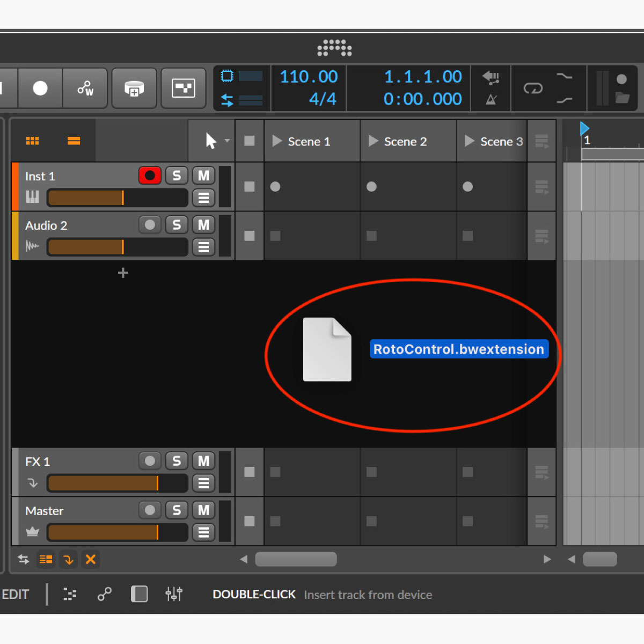Switch to track list view icon

[74, 141]
